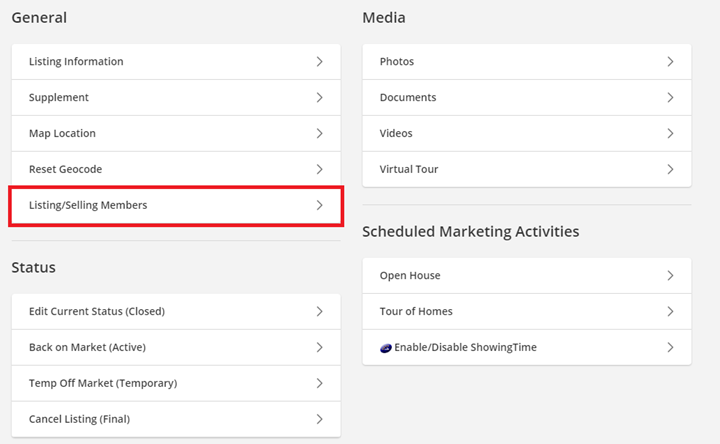Select Back on Market (Active)

(x=176, y=347)
